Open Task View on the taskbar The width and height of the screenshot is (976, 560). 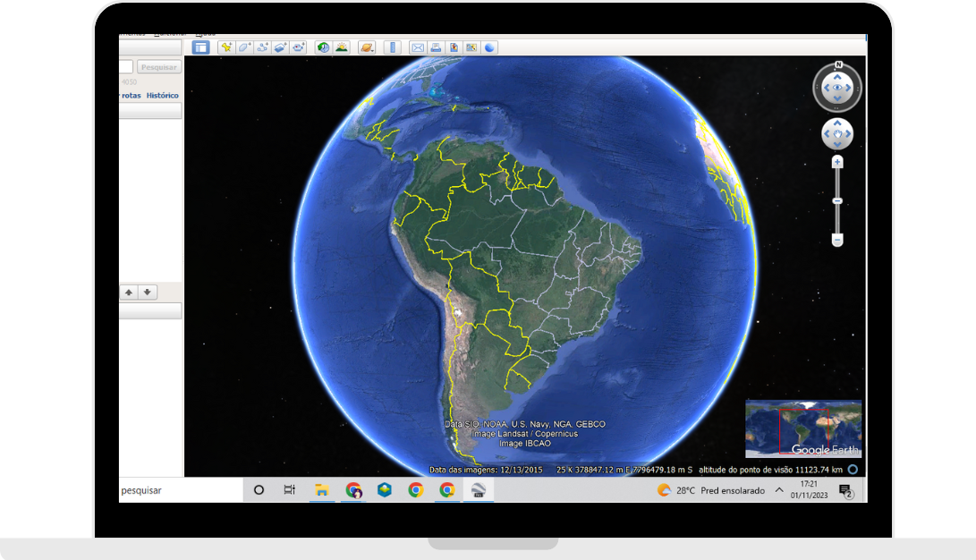290,490
